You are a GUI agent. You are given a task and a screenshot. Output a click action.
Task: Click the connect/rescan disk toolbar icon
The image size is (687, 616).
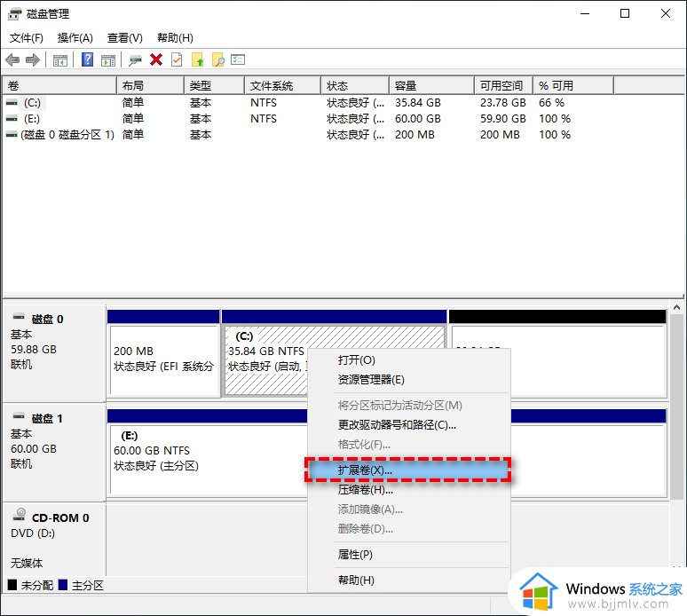135,60
